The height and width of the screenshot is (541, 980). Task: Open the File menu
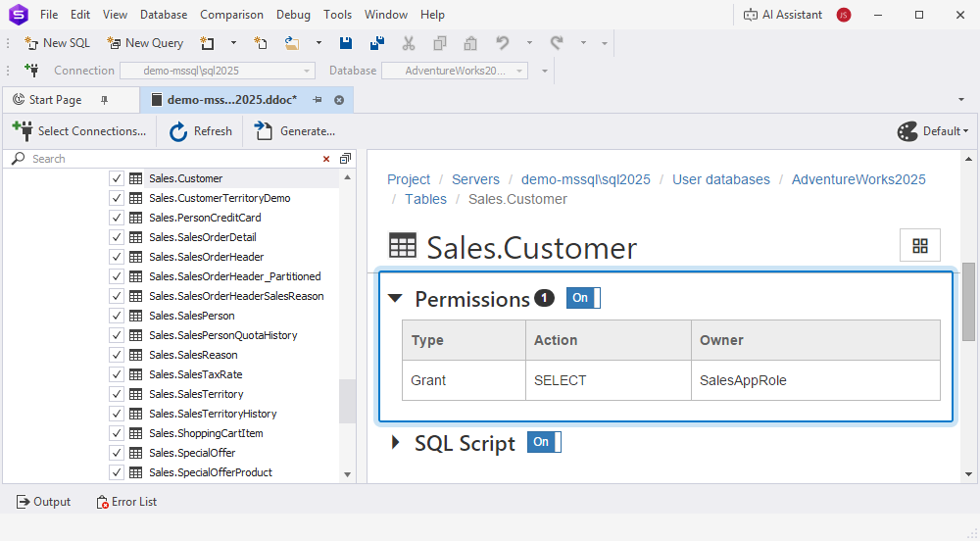coord(49,15)
